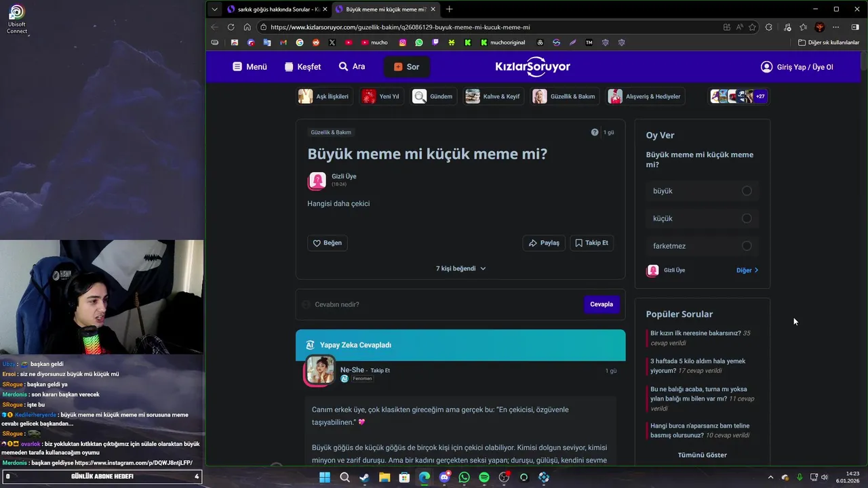The height and width of the screenshot is (488, 868).
Task: Open the Ubisoft Connect desktop shortcut
Action: (x=17, y=19)
